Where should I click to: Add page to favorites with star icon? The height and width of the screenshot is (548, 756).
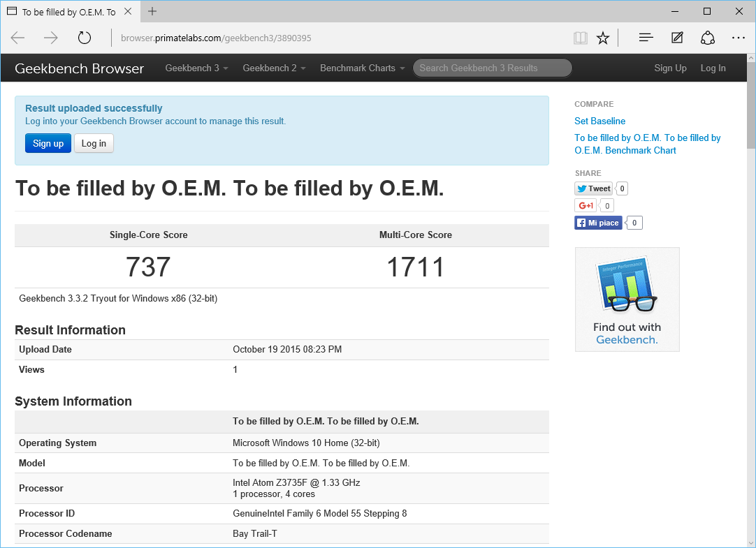[x=603, y=38]
